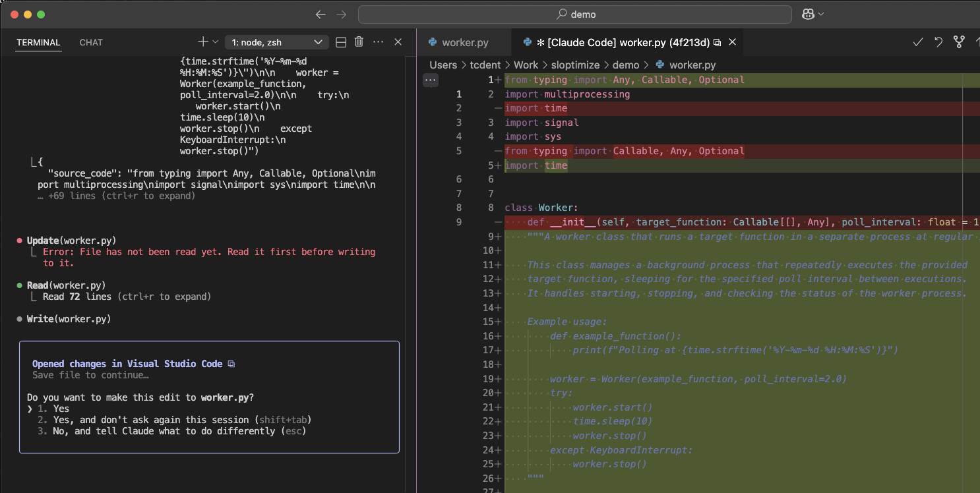980x493 pixels.
Task: Click the split terminal icon
Action: coord(341,42)
